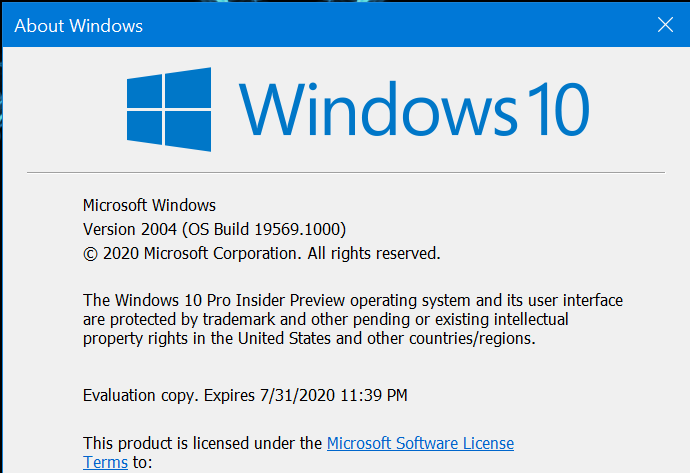Click the Evaluation copy expiration text
Viewport: 690px width, 473px height.
point(245,395)
